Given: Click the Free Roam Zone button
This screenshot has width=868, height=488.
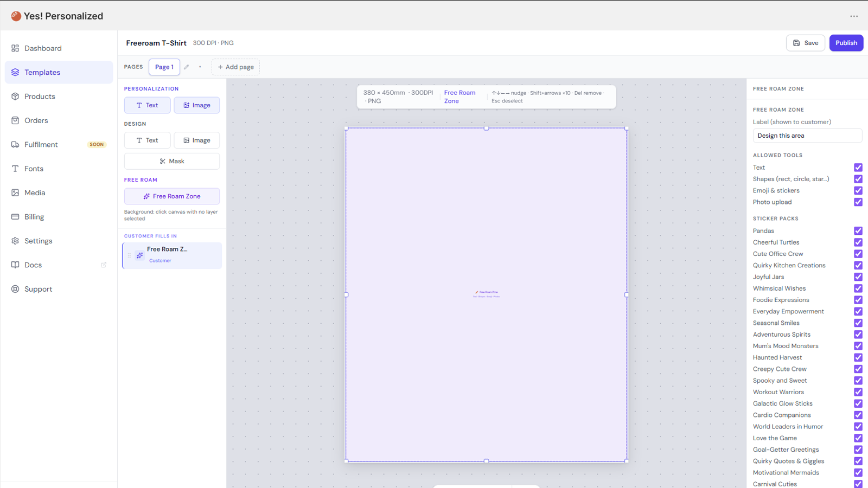Looking at the screenshot, I should coord(172,196).
